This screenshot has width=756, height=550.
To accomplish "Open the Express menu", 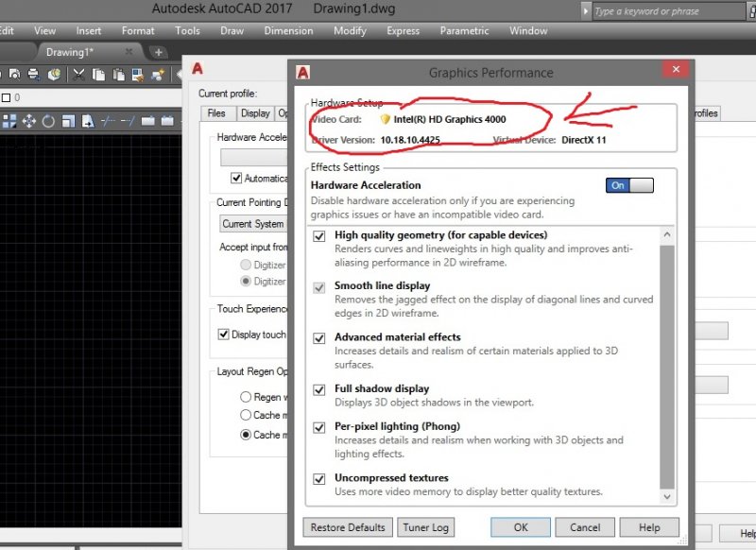I will pos(404,31).
